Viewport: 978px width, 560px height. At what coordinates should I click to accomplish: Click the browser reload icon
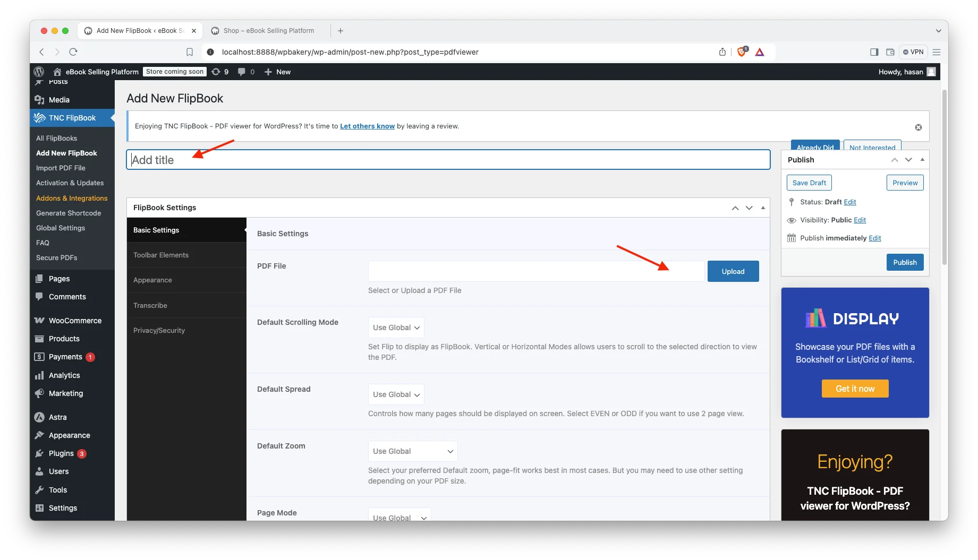click(x=73, y=52)
